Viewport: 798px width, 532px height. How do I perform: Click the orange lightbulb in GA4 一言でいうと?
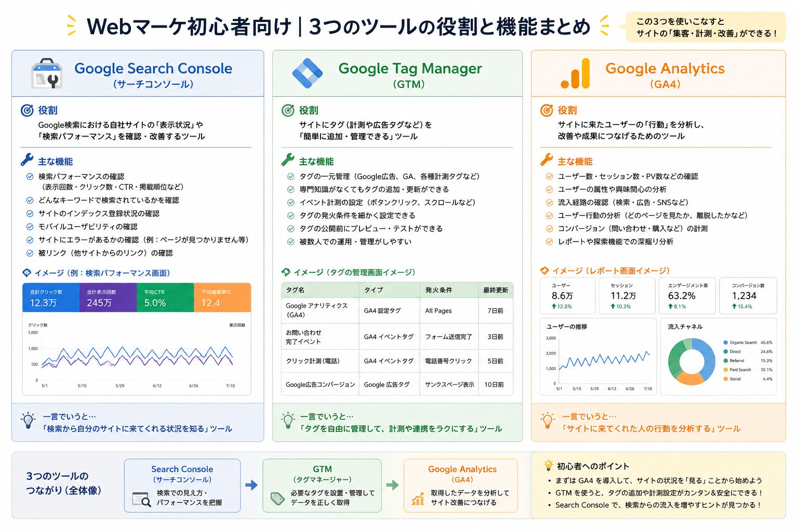547,420
